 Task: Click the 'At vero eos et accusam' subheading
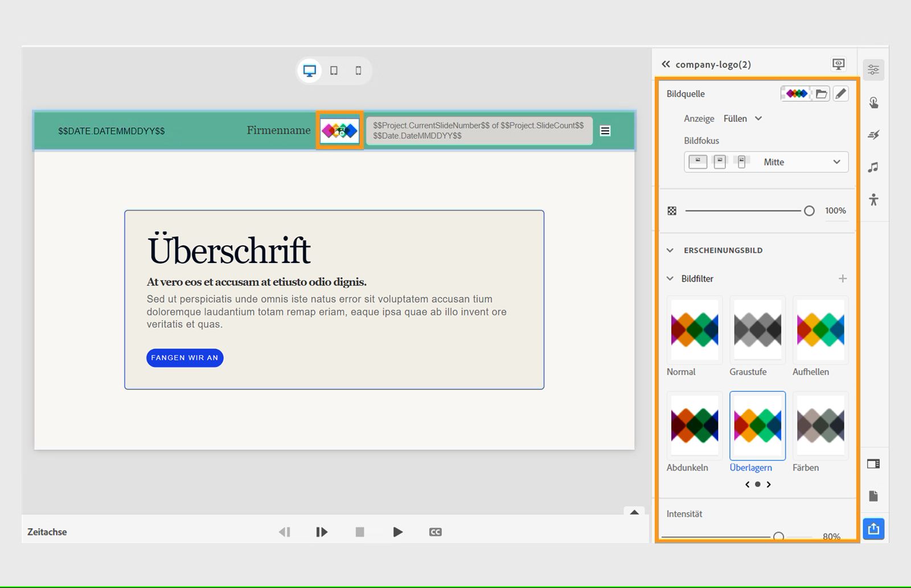(x=257, y=282)
